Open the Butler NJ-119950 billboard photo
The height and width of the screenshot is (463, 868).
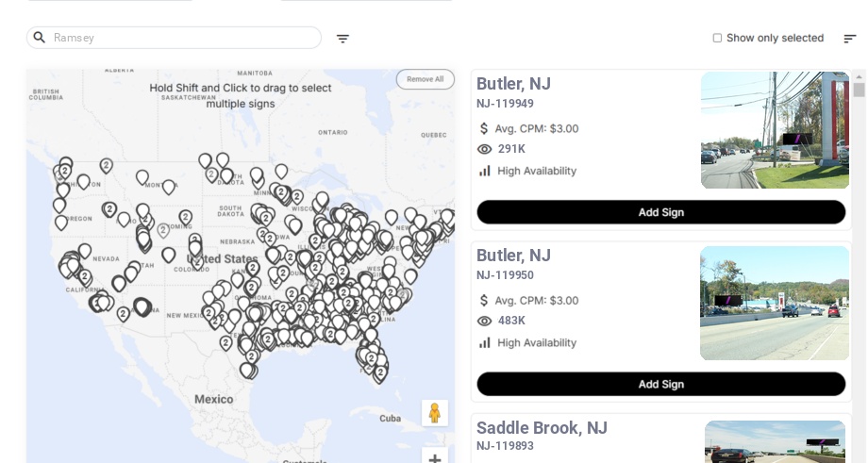775,303
